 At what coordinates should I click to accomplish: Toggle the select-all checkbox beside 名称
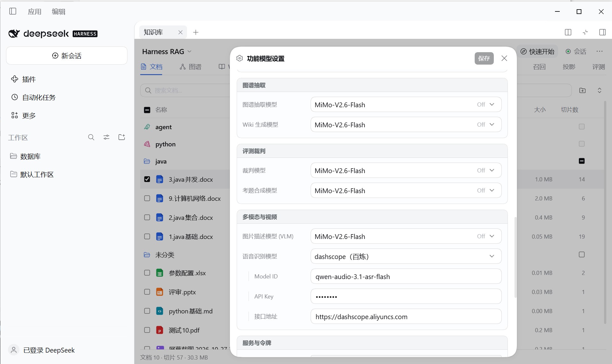[147, 110]
